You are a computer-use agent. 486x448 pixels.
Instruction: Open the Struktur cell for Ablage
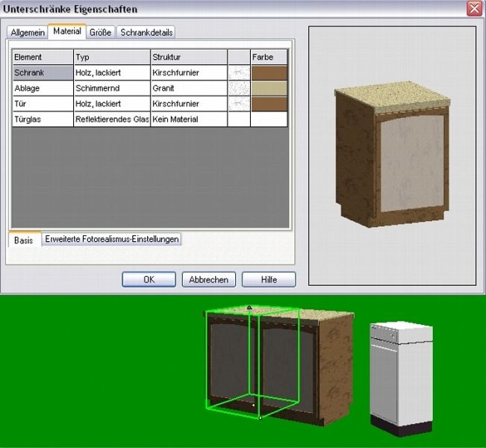pyautogui.click(x=188, y=88)
